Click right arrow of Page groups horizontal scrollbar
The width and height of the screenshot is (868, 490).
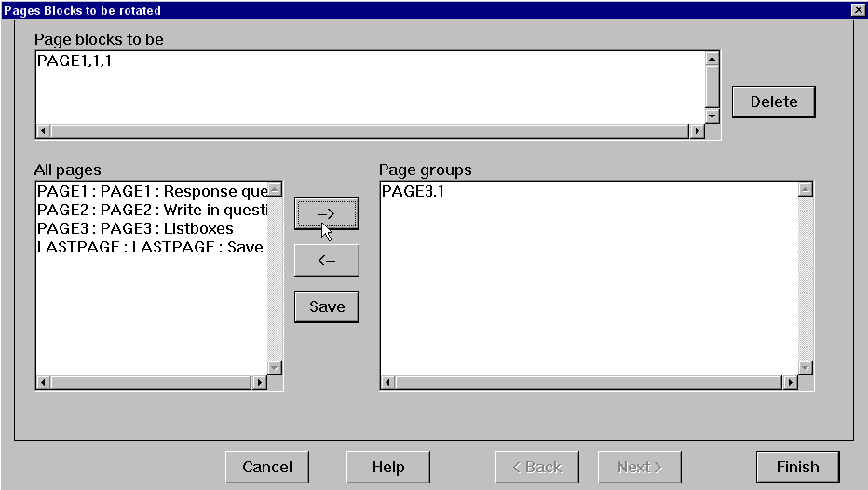790,383
